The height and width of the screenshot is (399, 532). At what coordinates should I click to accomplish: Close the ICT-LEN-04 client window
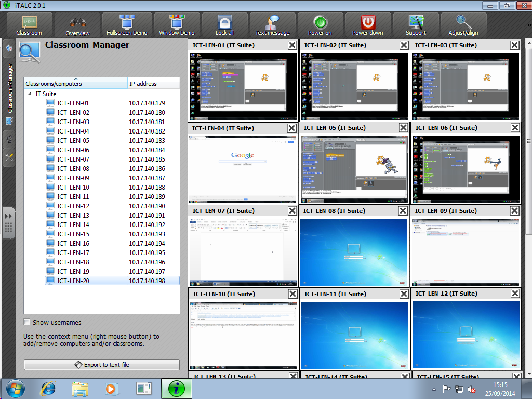click(x=292, y=128)
